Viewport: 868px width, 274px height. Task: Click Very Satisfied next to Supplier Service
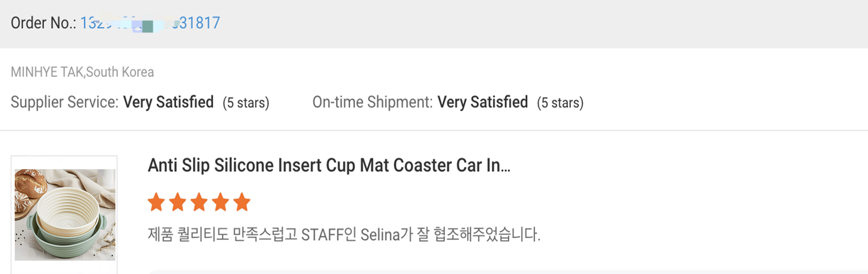point(168,102)
